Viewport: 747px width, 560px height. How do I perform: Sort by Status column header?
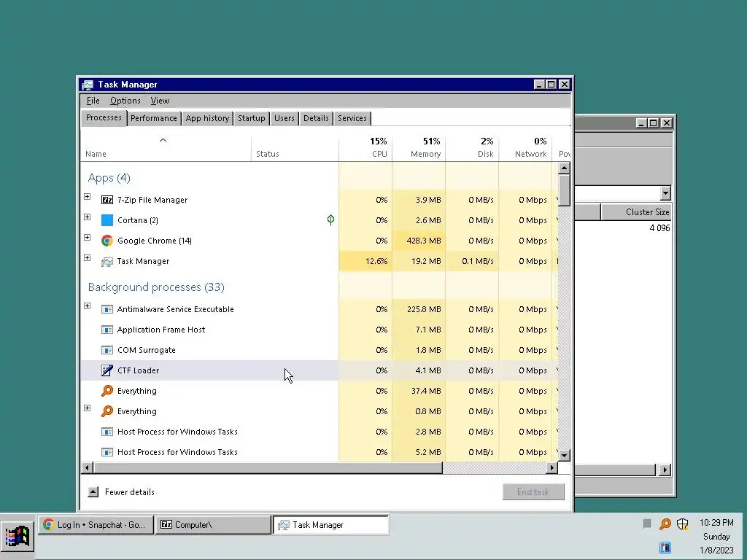295,147
